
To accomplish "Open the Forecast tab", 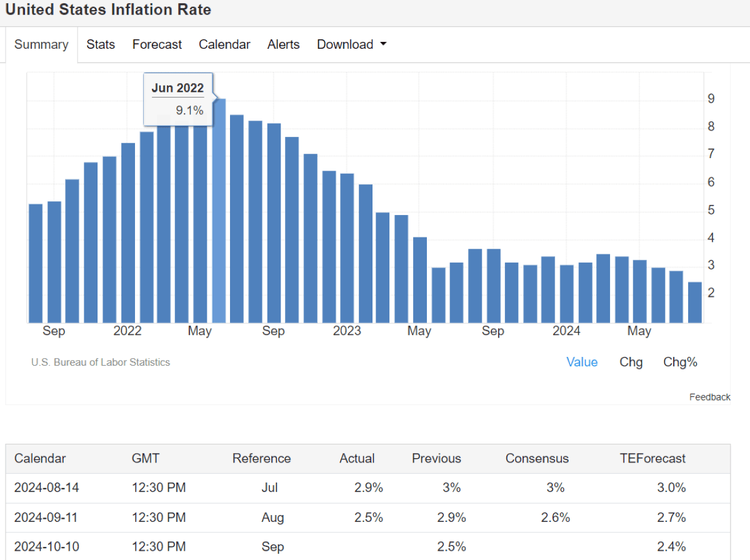I will [157, 44].
